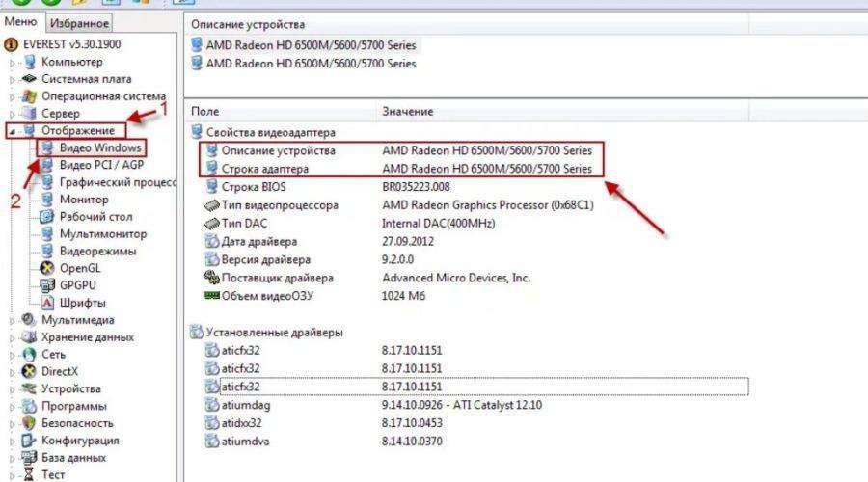This screenshot has width=868, height=482.
Task: Open the OpenGL page
Action: (x=80, y=268)
